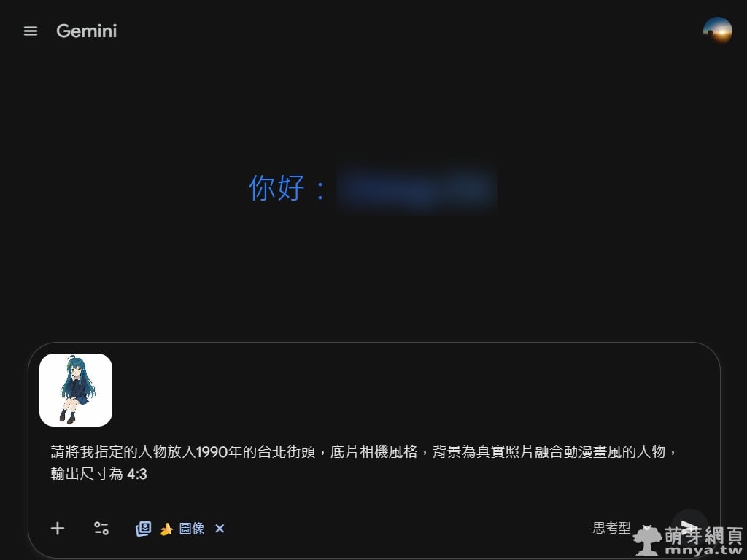Screen dimensions: 747x560
Task: Open the account profile avatar
Action: click(x=718, y=31)
